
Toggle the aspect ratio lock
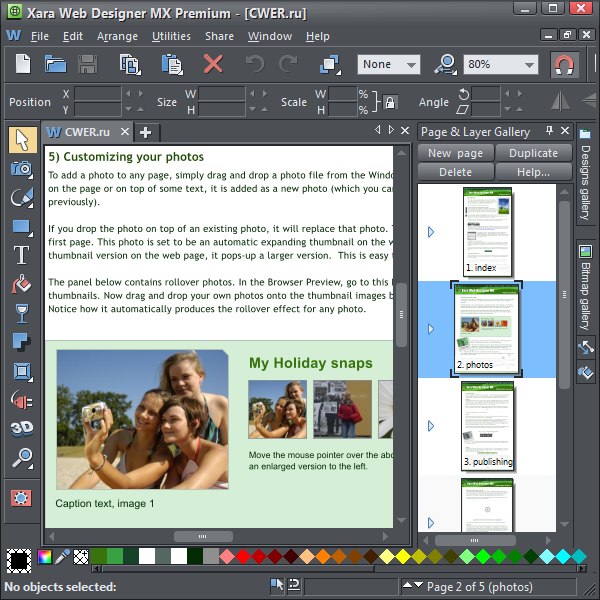(390, 102)
